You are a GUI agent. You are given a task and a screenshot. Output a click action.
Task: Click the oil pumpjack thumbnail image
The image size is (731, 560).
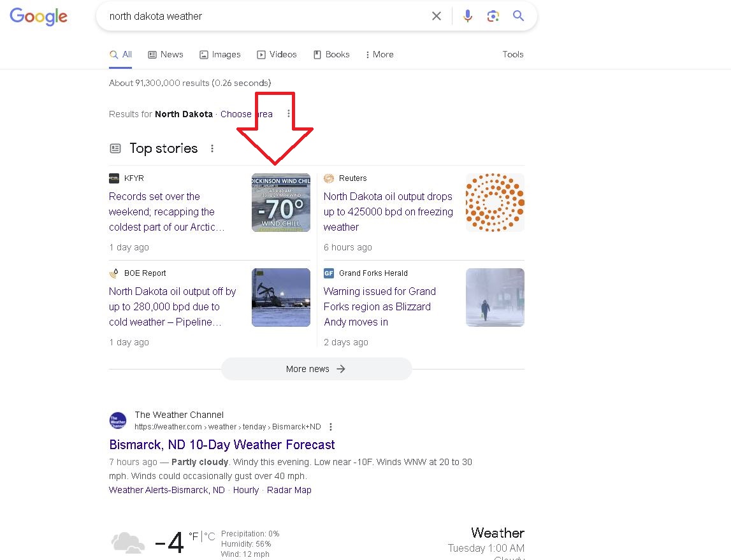(x=281, y=298)
